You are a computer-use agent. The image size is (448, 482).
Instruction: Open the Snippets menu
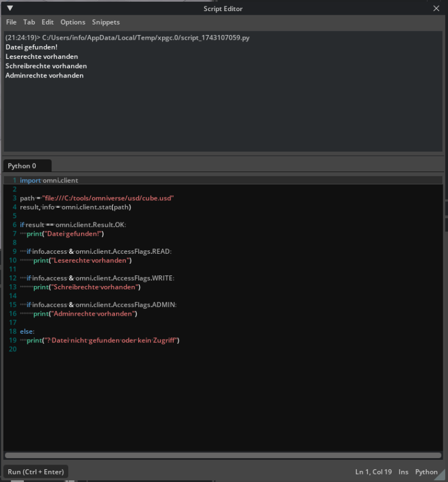pos(106,22)
